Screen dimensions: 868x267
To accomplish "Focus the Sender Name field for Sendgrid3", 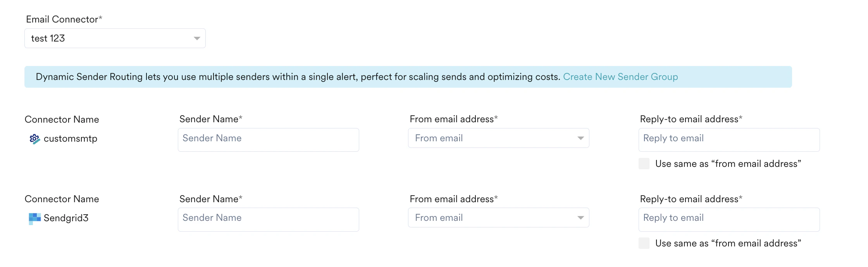I will point(268,219).
